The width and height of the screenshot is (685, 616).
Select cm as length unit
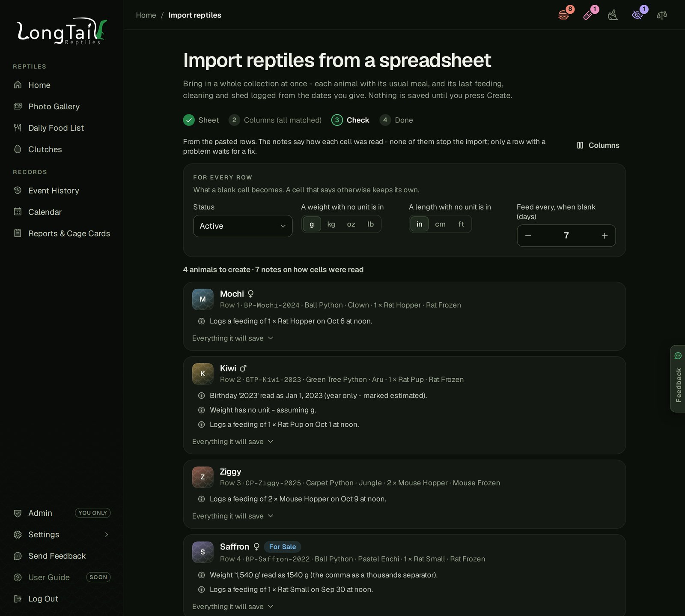(440, 224)
